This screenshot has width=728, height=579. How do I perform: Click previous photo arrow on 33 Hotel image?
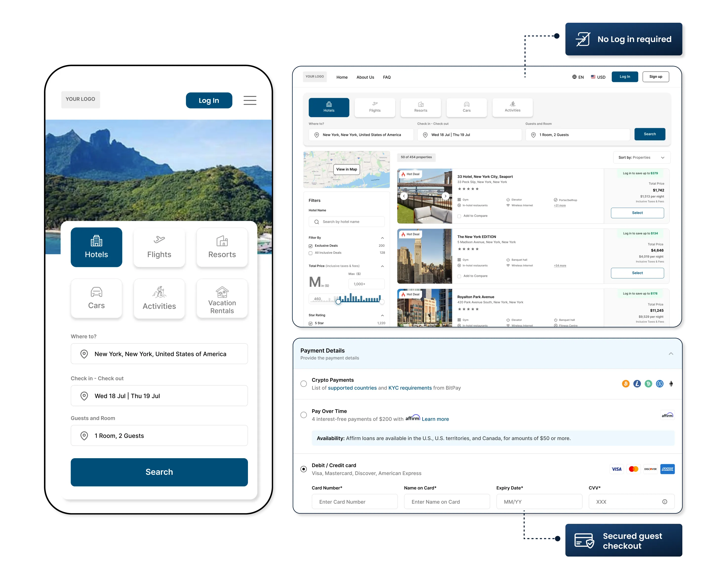click(404, 196)
